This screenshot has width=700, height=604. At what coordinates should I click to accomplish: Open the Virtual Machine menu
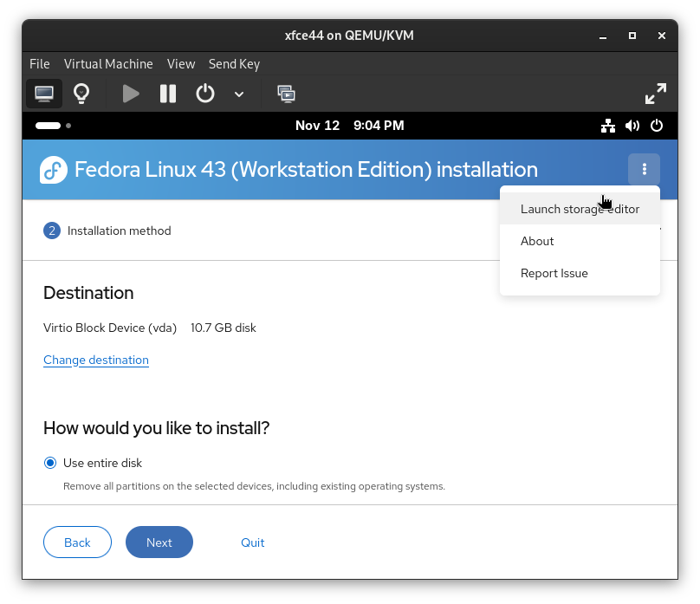(108, 64)
